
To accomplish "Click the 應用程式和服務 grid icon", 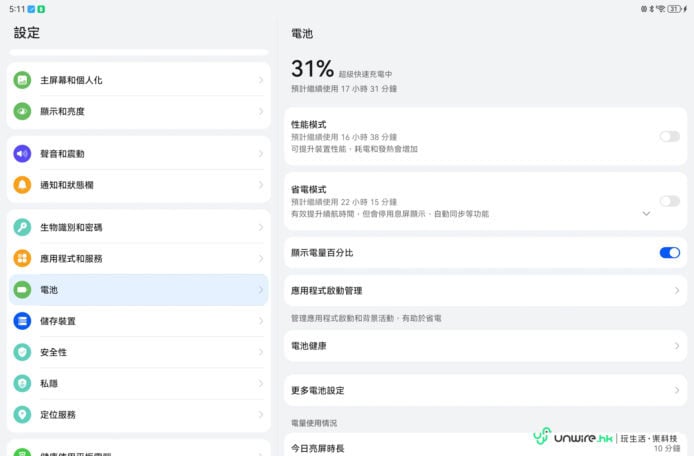I will (22, 258).
